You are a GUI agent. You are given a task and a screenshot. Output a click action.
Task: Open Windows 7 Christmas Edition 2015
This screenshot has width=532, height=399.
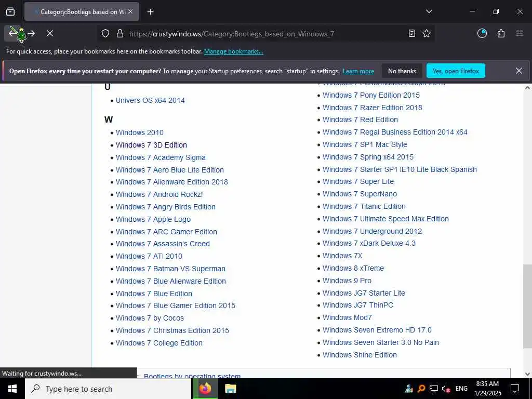(x=172, y=330)
